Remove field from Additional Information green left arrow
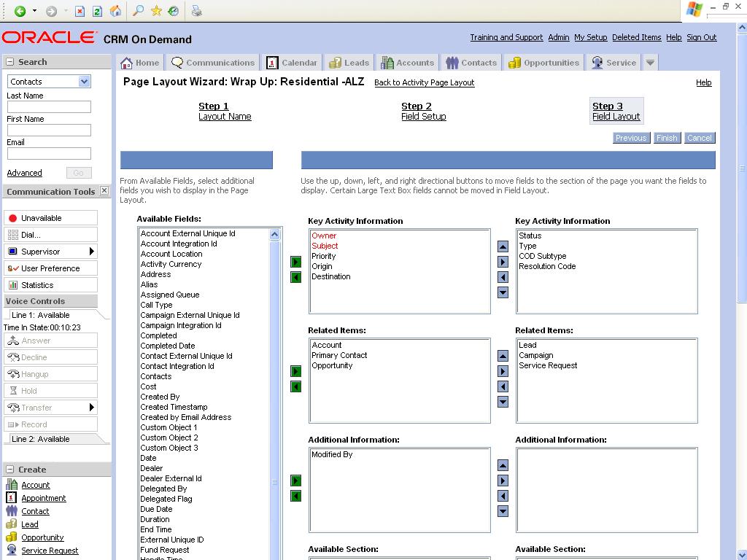Image resolution: width=747 pixels, height=560 pixels. [296, 496]
